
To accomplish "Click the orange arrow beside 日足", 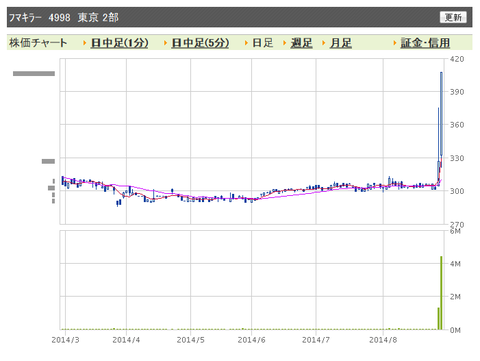I will point(246,43).
